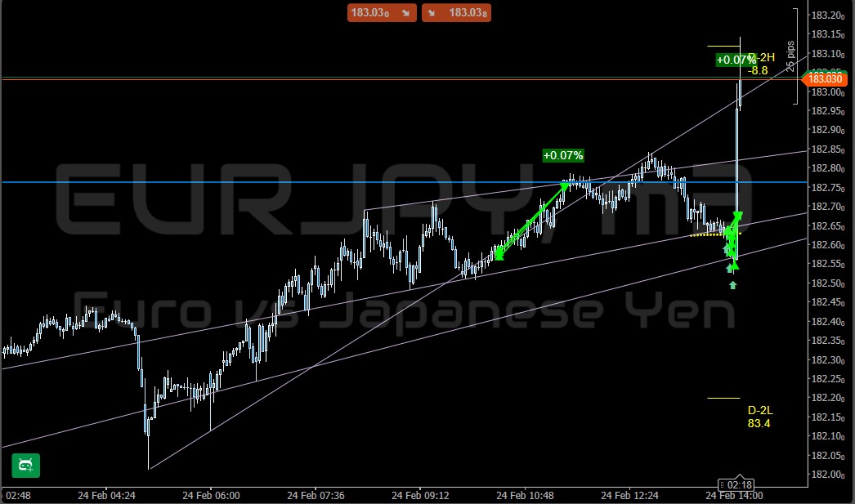Select the long green diagonal arrow drawing
The width and height of the screenshot is (855, 504).
coord(531,221)
